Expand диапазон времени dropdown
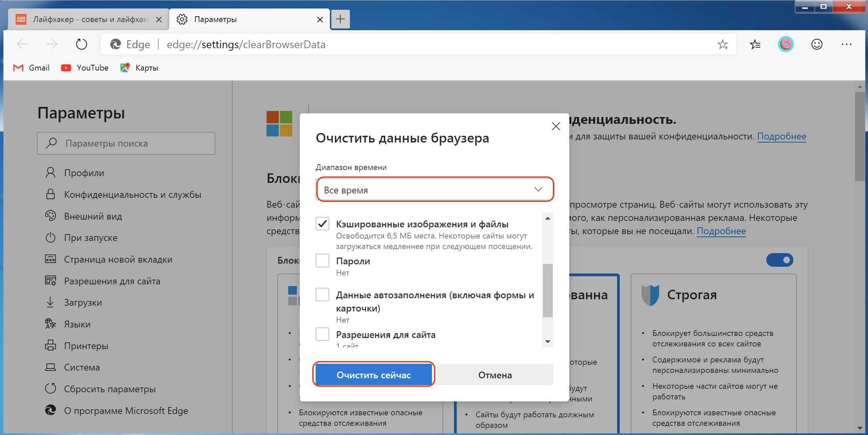 (x=433, y=189)
